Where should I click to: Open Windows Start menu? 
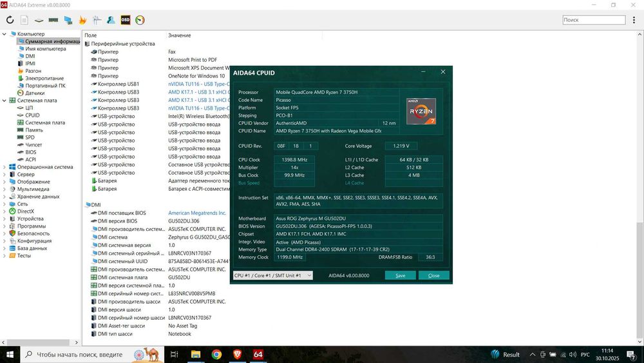click(x=10, y=355)
